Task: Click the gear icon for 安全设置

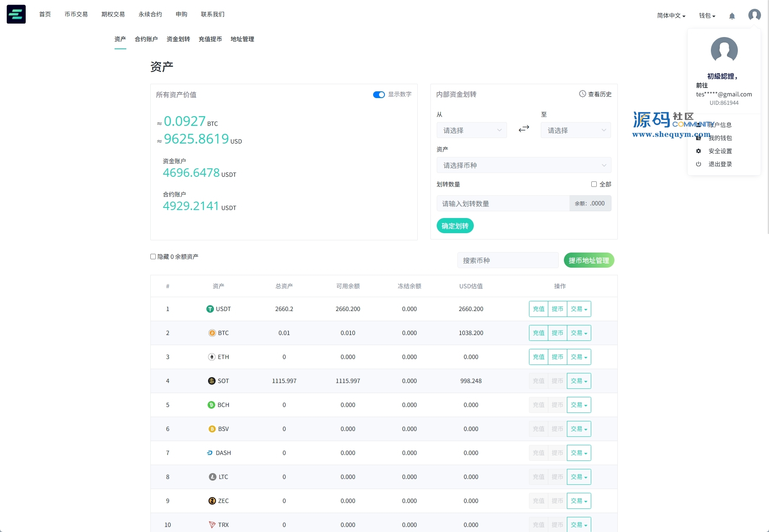Action: click(x=699, y=151)
